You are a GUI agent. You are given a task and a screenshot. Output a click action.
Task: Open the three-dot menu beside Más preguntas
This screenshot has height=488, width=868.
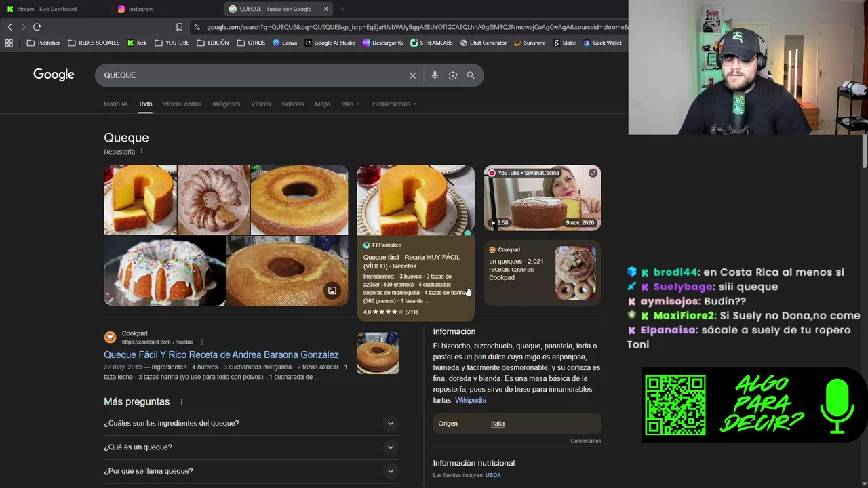(x=181, y=402)
